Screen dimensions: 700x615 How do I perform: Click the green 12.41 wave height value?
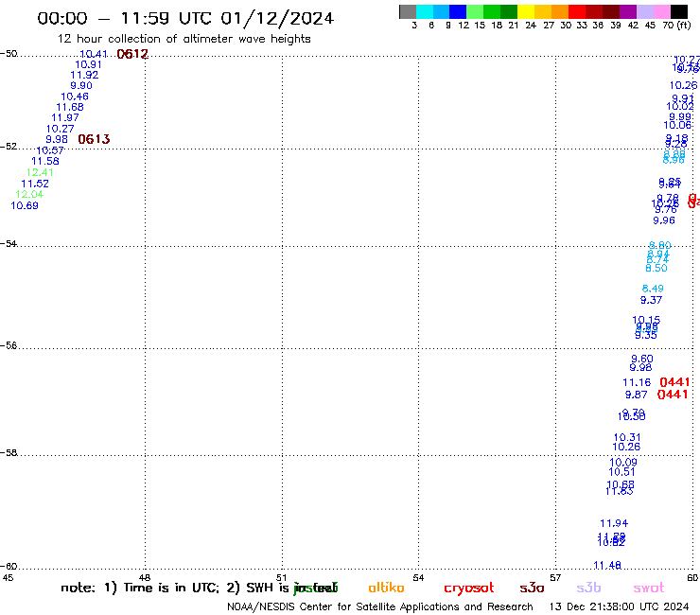(x=40, y=172)
